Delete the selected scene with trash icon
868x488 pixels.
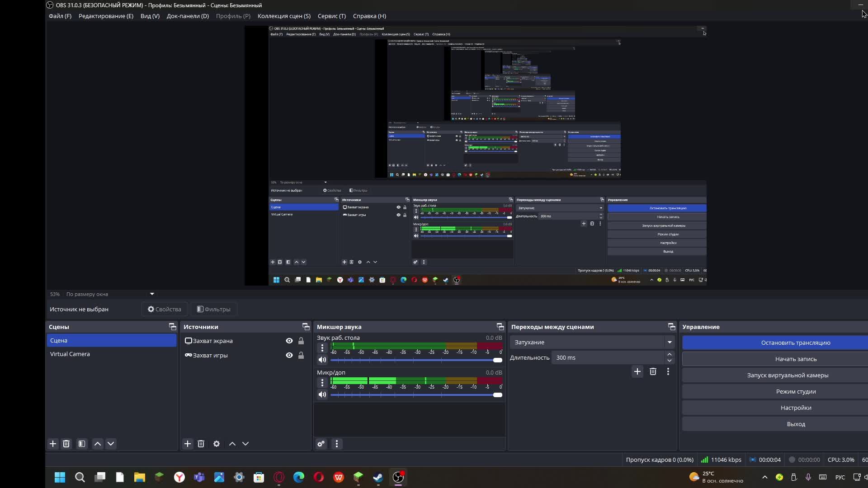pos(66,444)
